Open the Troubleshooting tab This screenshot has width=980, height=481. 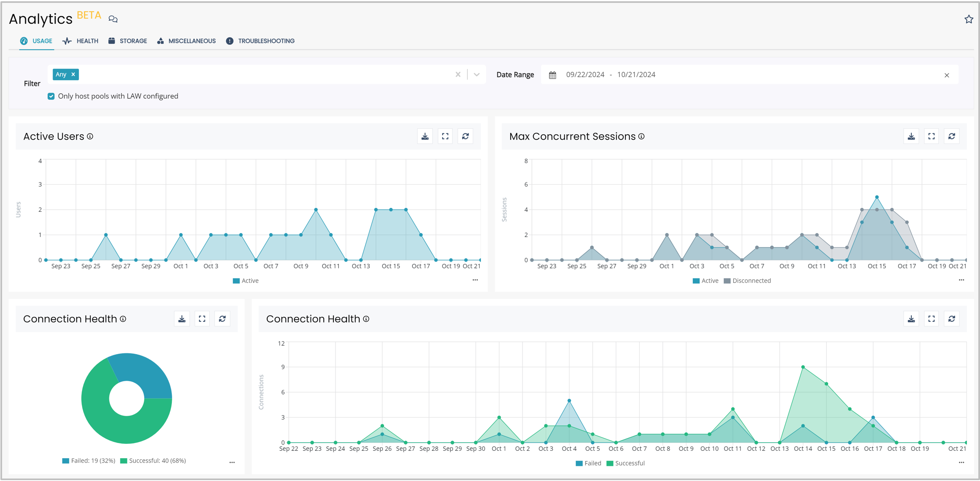[x=260, y=41]
